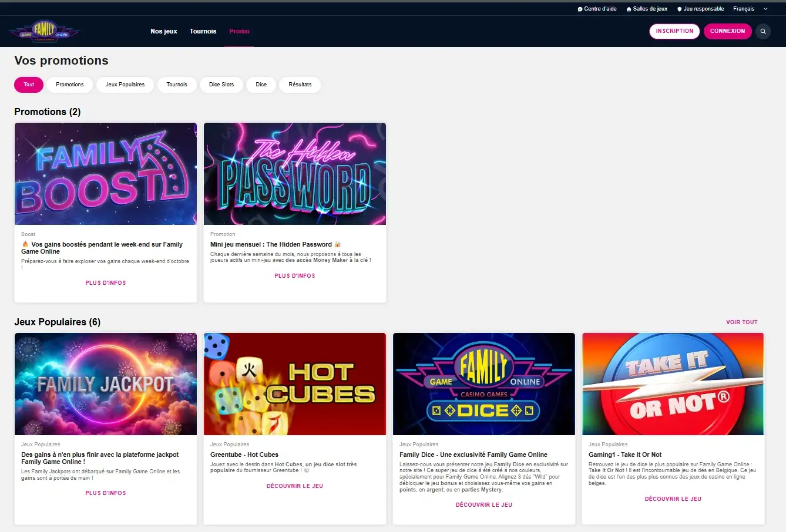Viewport: 786px width, 532px height.
Task: Select the Tout filter chip
Action: (29, 85)
